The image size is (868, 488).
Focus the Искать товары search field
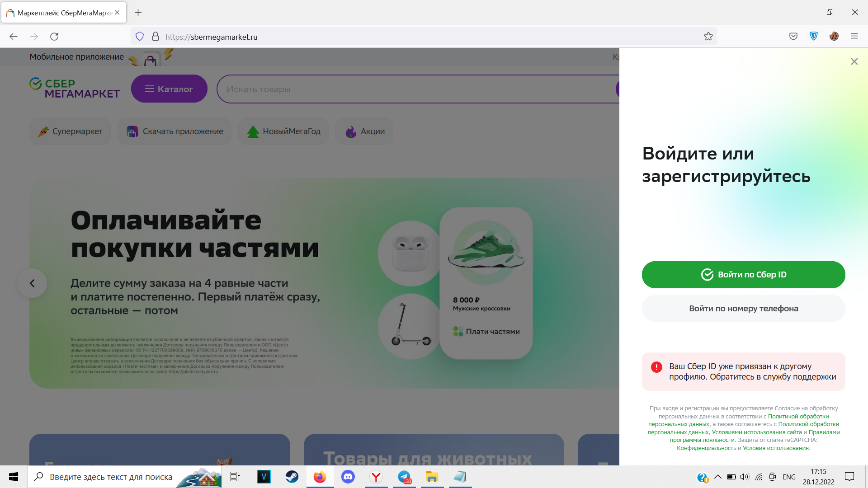(418, 89)
